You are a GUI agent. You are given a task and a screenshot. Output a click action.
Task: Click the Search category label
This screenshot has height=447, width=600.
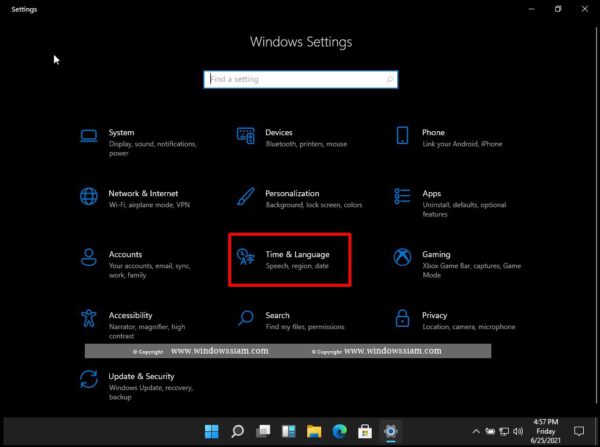click(277, 315)
